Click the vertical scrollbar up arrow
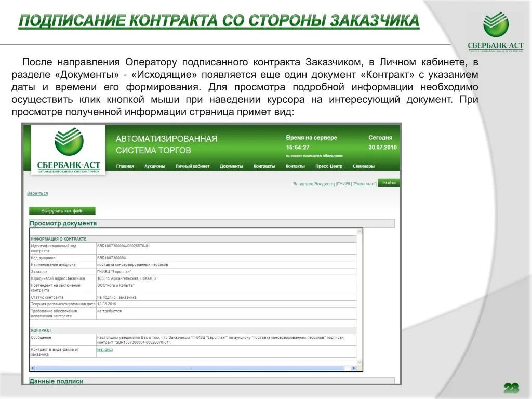 pyautogui.click(x=360, y=232)
